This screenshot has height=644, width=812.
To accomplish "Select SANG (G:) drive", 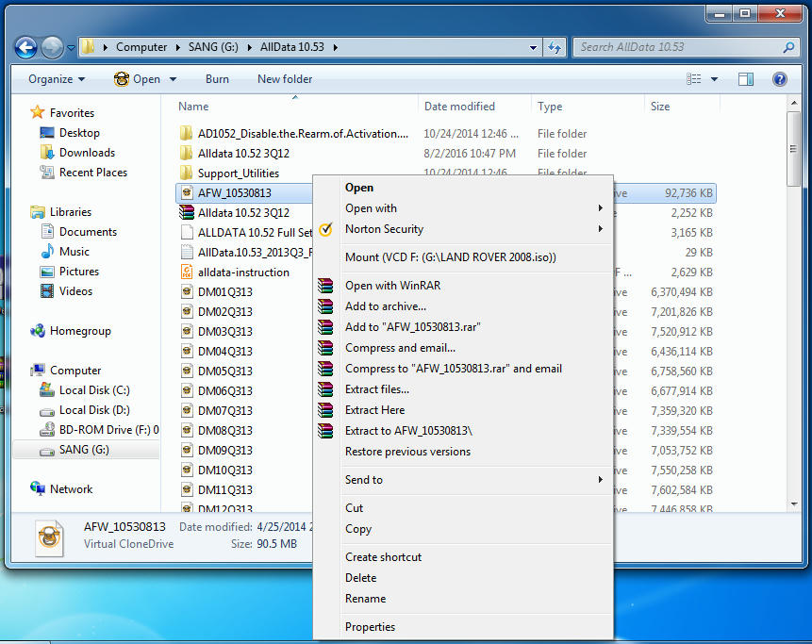I will click(86, 450).
